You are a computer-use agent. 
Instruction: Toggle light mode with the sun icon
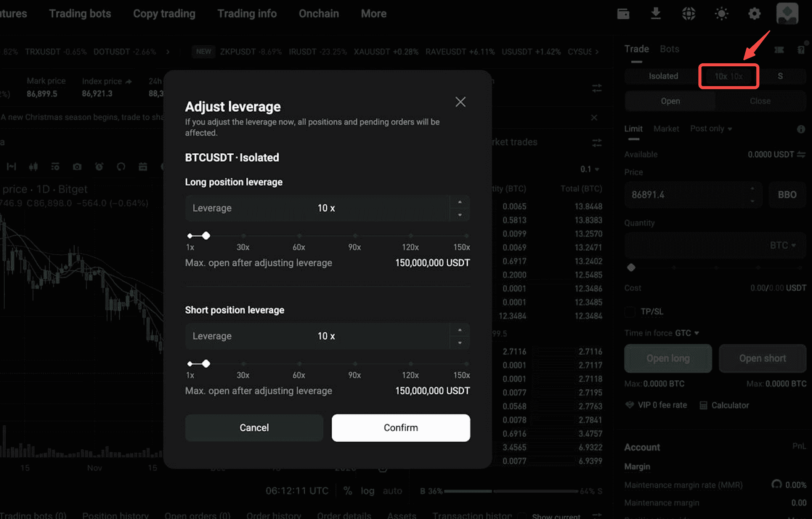point(721,13)
